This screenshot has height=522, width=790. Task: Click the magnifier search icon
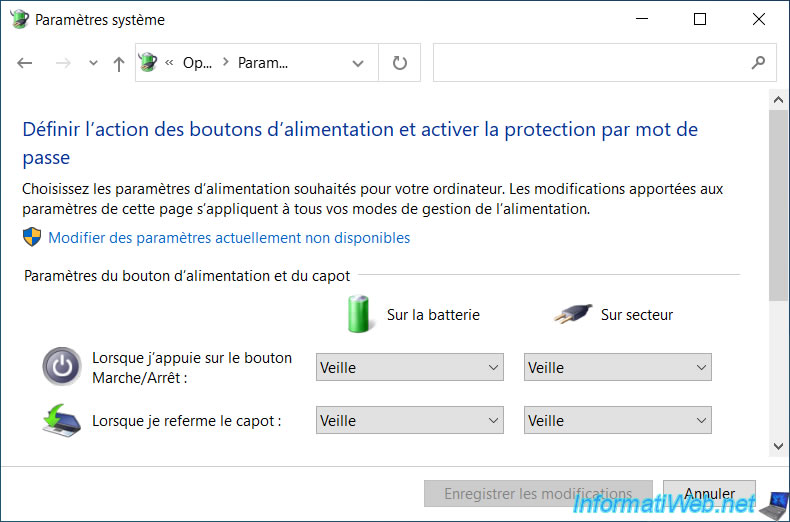(758, 62)
